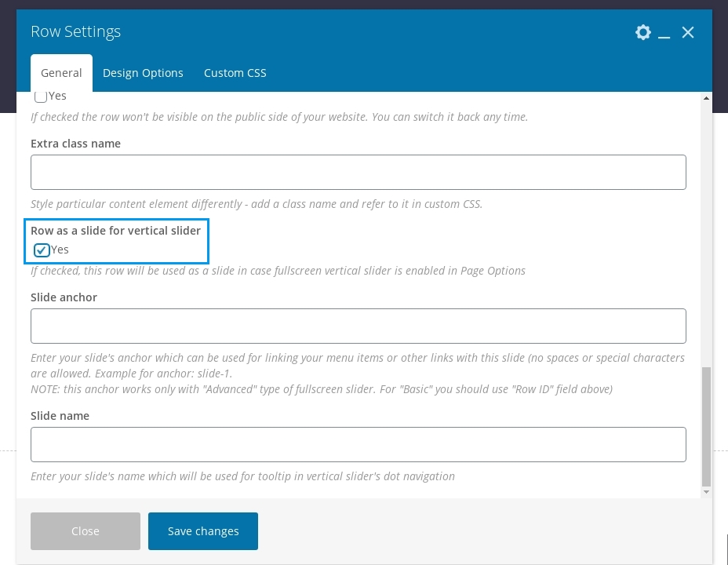Click the Row Settings title text
Image resolution: width=728 pixels, height=565 pixels.
coord(76,32)
